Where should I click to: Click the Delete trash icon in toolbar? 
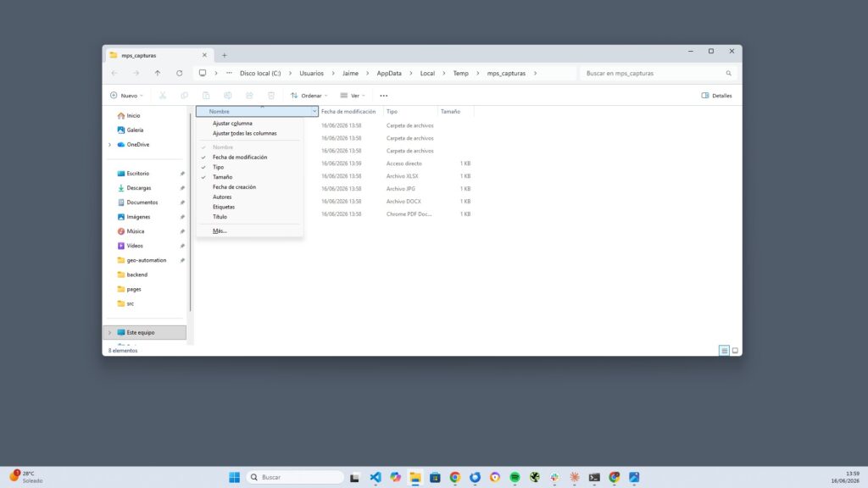[271, 95]
